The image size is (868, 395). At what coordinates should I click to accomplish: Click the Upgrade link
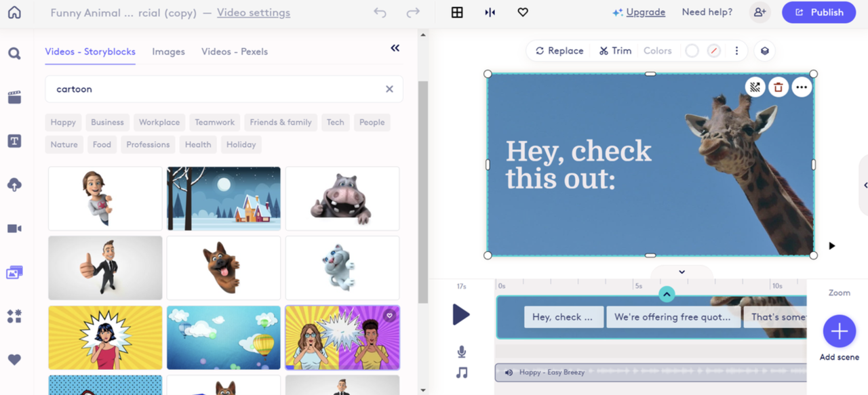point(646,12)
